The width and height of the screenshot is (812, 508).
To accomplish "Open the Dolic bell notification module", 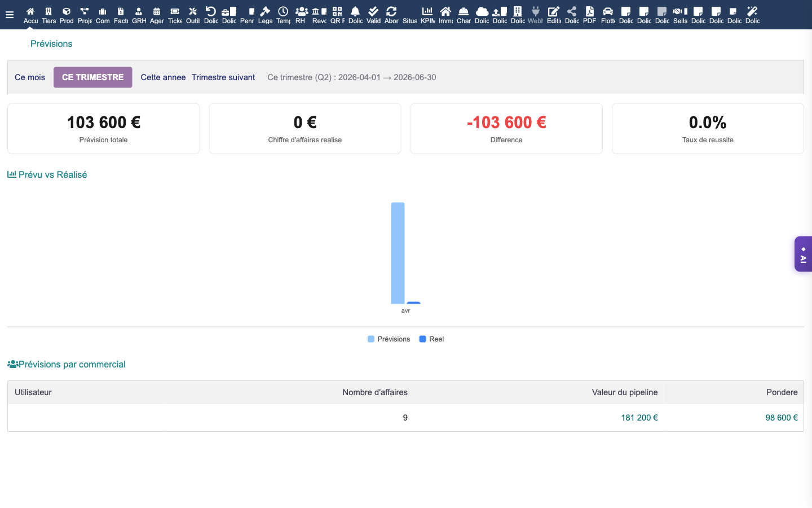I will 355,15.
